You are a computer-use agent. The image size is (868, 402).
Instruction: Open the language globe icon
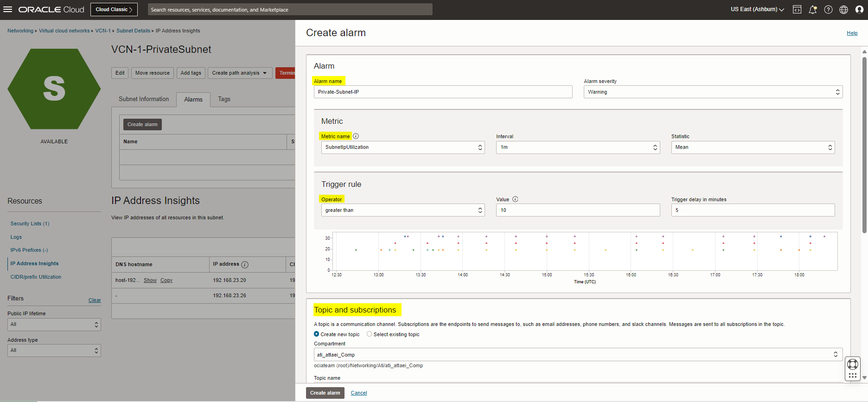(x=843, y=10)
